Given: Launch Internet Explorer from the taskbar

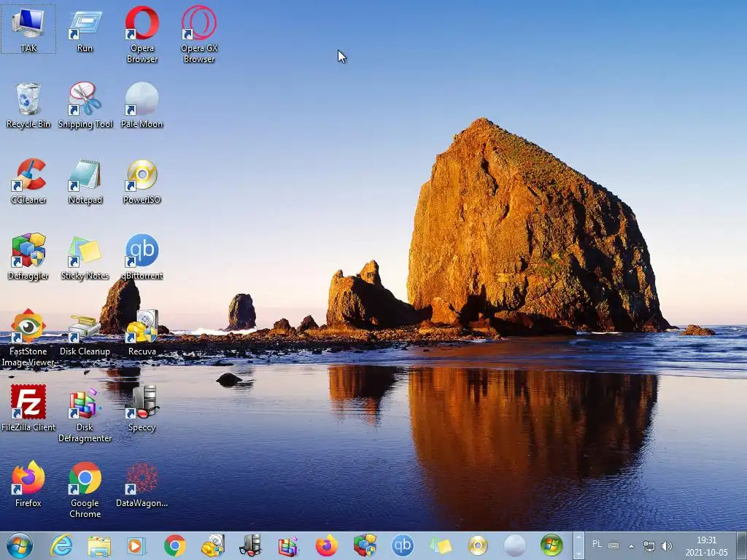Looking at the screenshot, I should click(x=61, y=545).
